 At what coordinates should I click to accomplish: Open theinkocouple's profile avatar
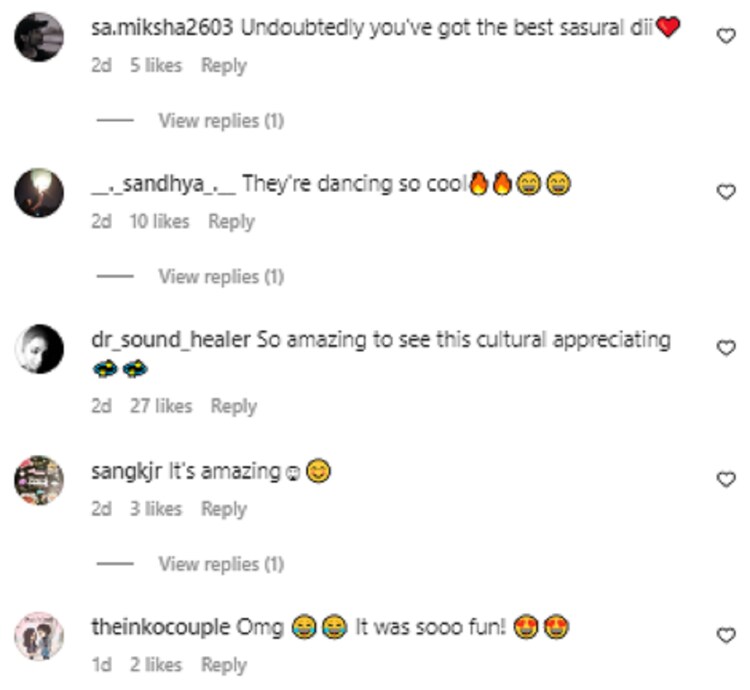tap(39, 637)
